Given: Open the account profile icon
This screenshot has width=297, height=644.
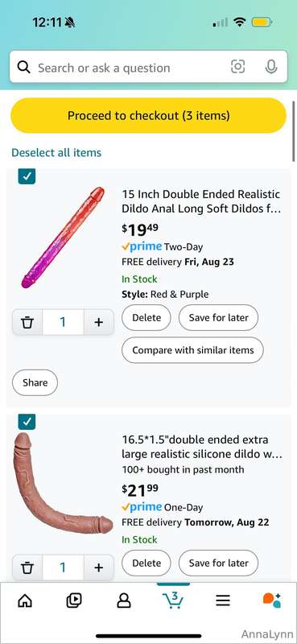Looking at the screenshot, I should tap(124, 601).
